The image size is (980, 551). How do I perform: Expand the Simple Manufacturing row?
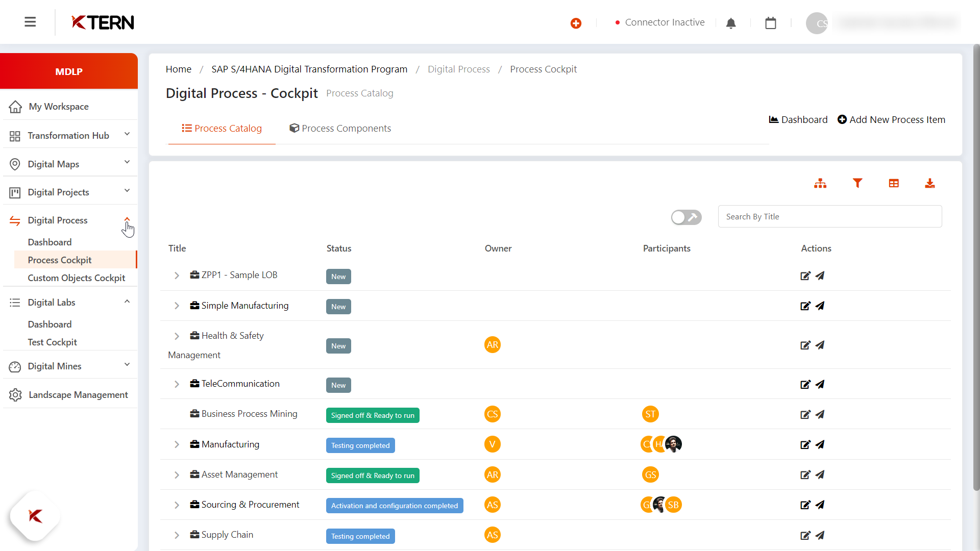pos(177,306)
